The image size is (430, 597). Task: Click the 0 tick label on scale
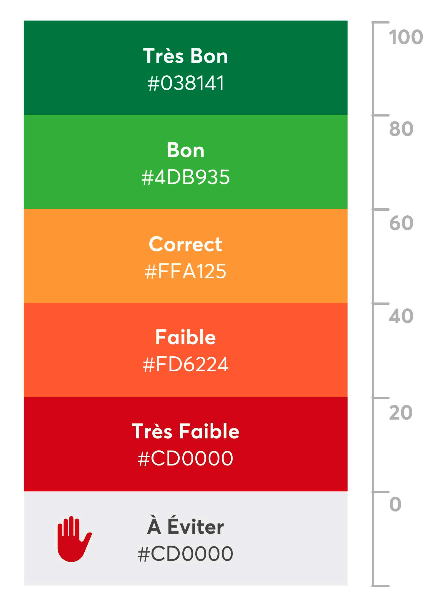click(x=395, y=504)
